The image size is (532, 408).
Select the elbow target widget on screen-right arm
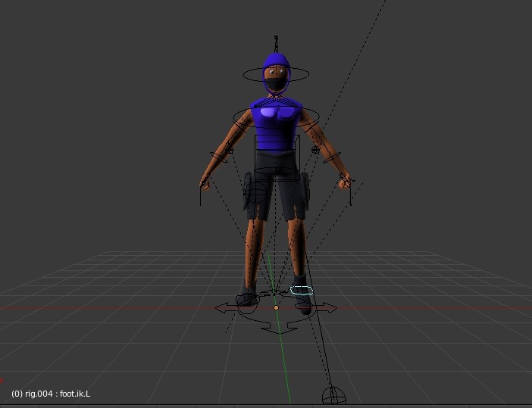[316, 150]
